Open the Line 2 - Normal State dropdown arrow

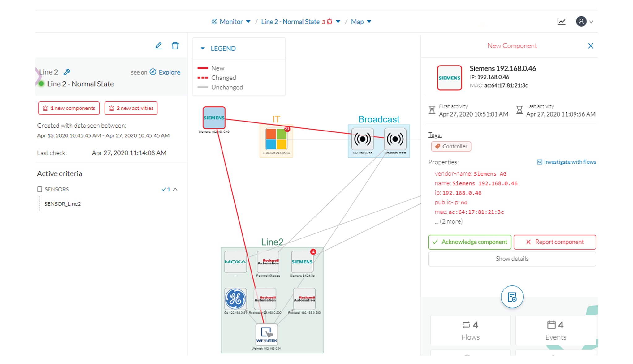[x=338, y=22]
